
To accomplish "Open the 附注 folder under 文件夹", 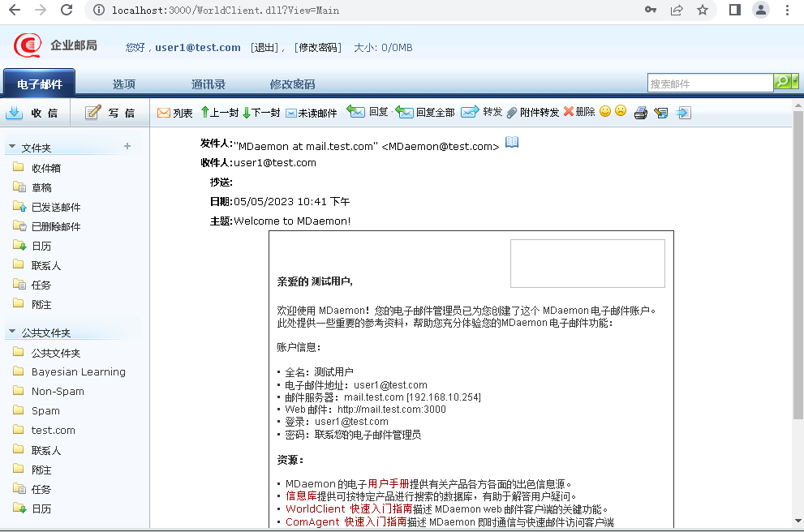I will point(41,304).
